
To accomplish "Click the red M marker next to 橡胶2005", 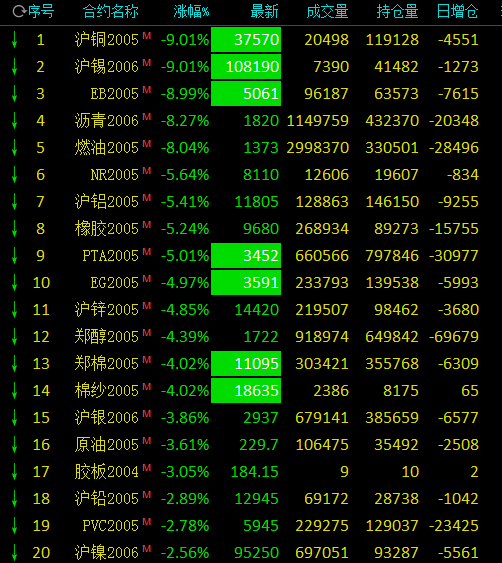I will pyautogui.click(x=147, y=224).
